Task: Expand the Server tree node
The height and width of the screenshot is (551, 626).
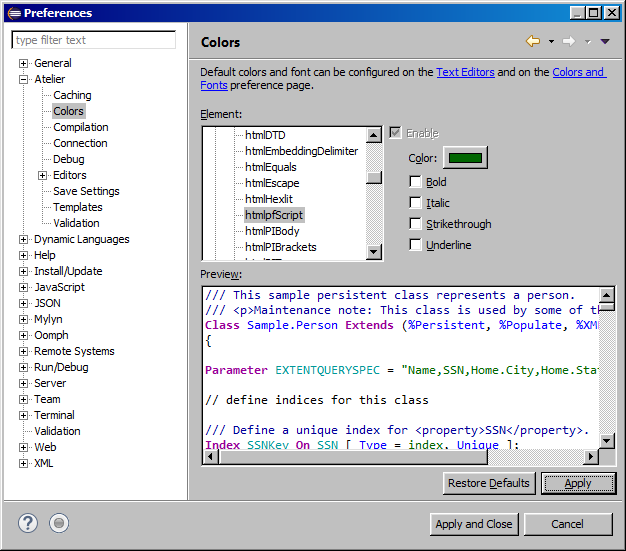Action: click(x=24, y=383)
